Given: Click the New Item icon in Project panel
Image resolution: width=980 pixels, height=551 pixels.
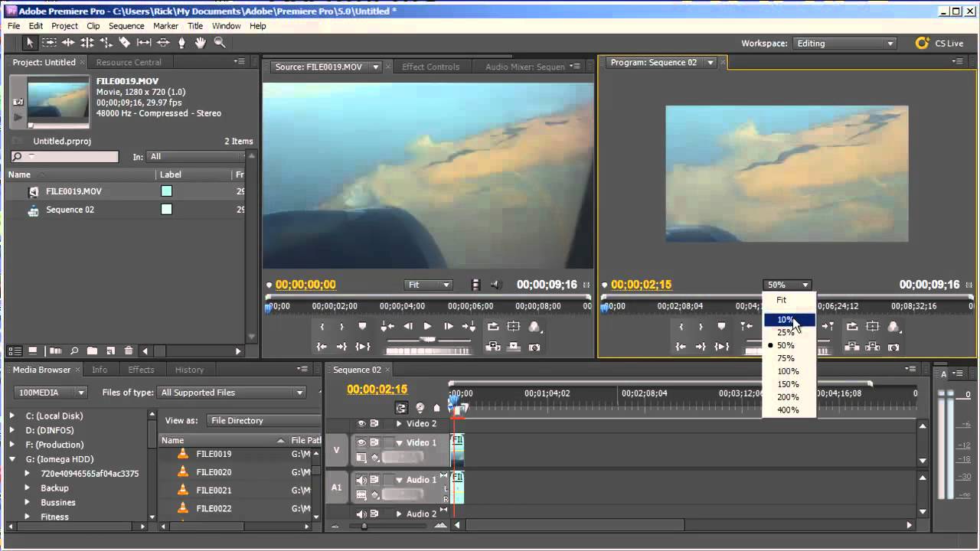Looking at the screenshot, I should 110,351.
